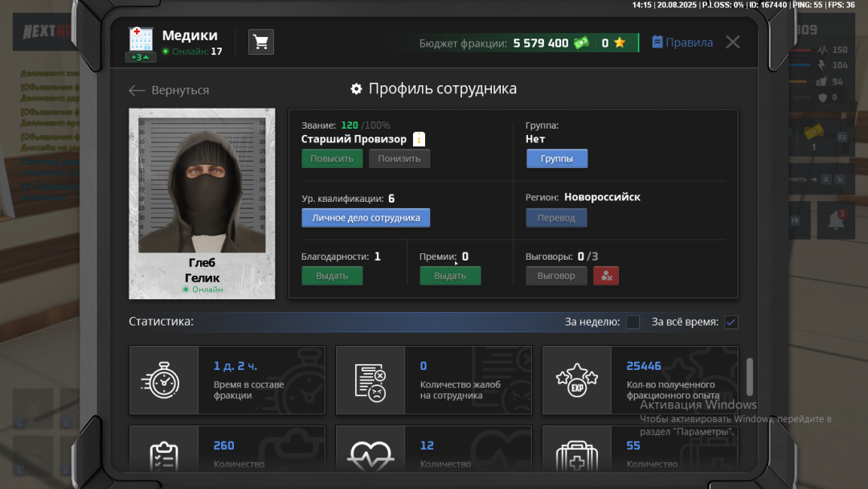Click the red dismiss employee icon

click(x=606, y=276)
